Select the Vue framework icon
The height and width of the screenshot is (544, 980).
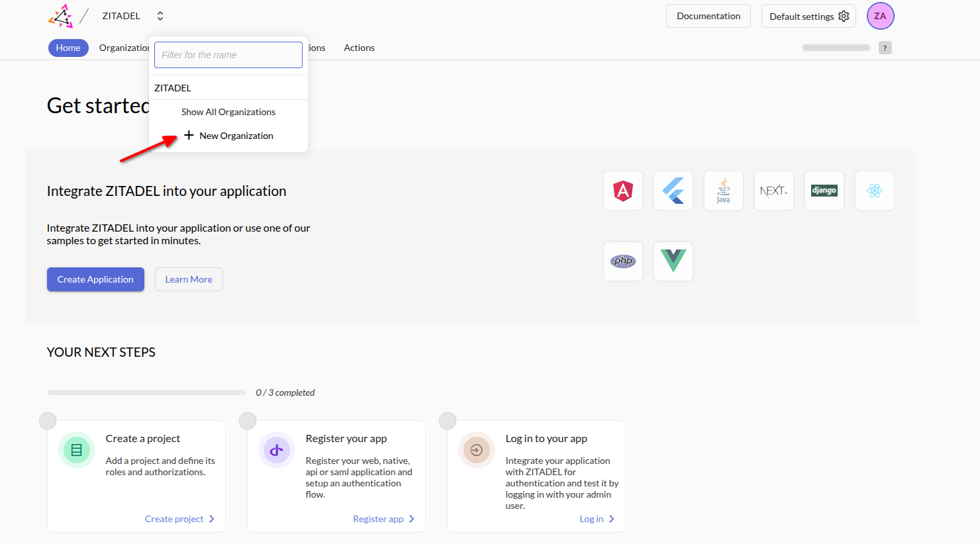click(x=673, y=261)
